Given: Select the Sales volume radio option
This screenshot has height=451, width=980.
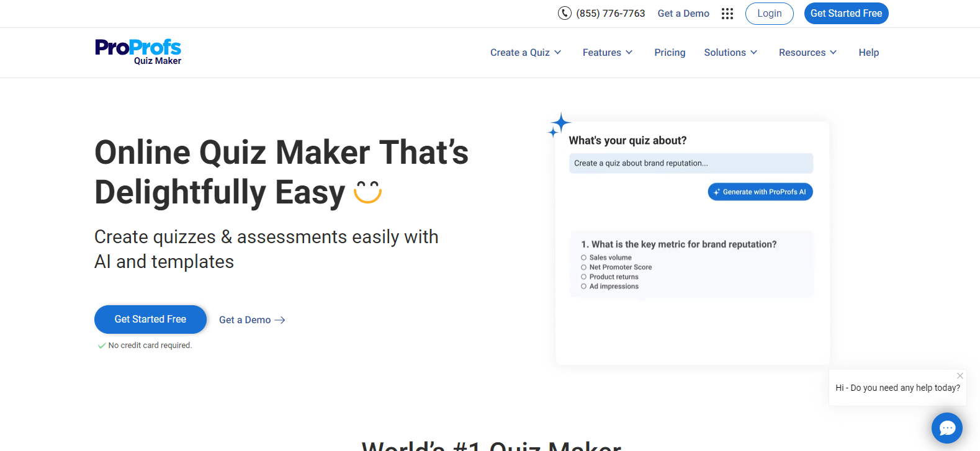Looking at the screenshot, I should tap(583, 257).
